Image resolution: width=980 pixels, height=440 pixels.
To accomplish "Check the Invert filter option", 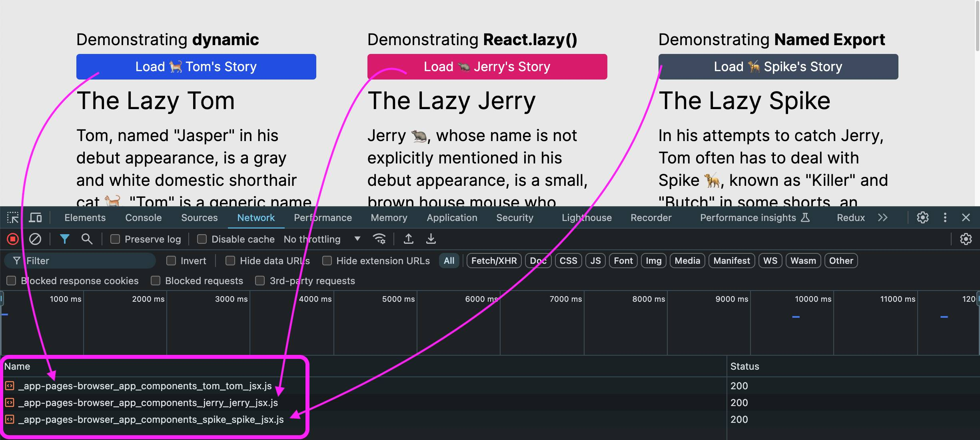I will coord(171,261).
